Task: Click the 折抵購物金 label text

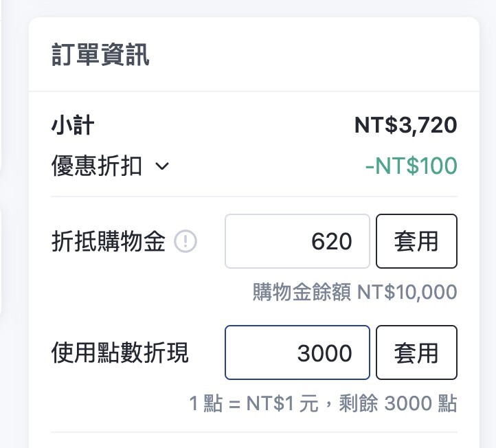Action: point(109,242)
